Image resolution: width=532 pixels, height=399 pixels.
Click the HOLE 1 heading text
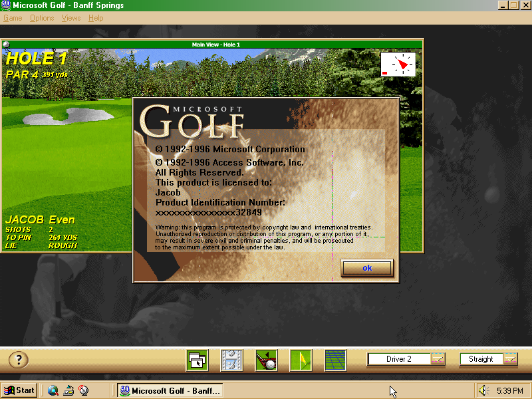pyautogui.click(x=37, y=59)
